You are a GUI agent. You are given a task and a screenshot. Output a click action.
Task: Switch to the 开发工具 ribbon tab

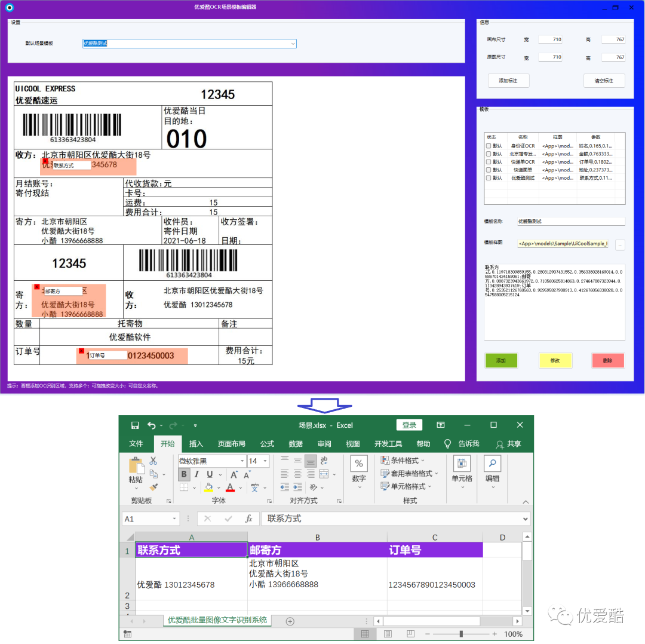388,444
